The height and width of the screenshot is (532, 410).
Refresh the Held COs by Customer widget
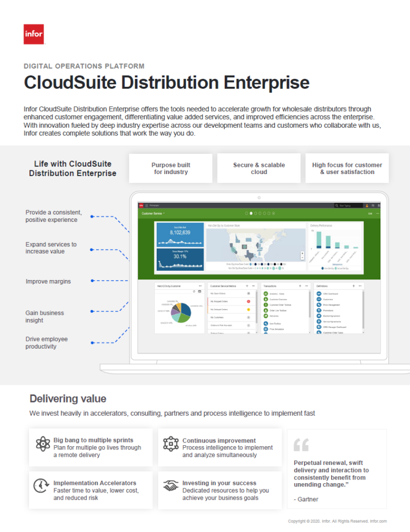point(194,291)
